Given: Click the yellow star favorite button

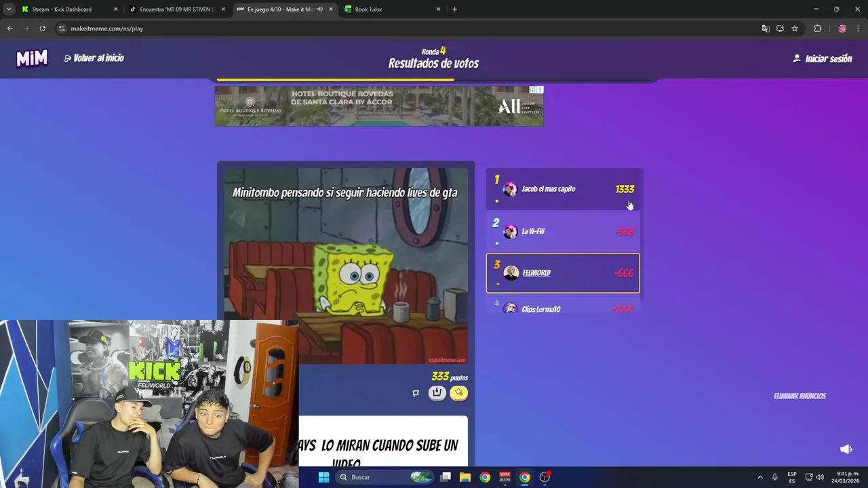Looking at the screenshot, I should [459, 392].
